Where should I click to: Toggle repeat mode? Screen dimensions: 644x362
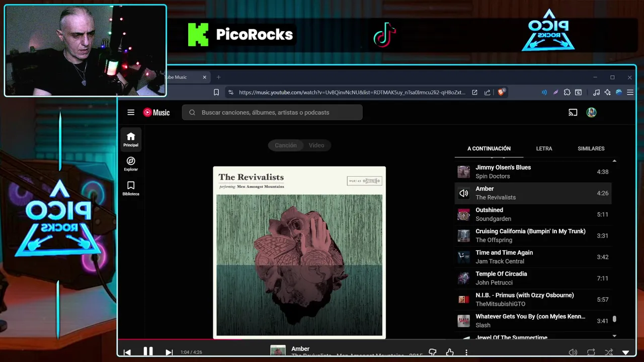591,352
